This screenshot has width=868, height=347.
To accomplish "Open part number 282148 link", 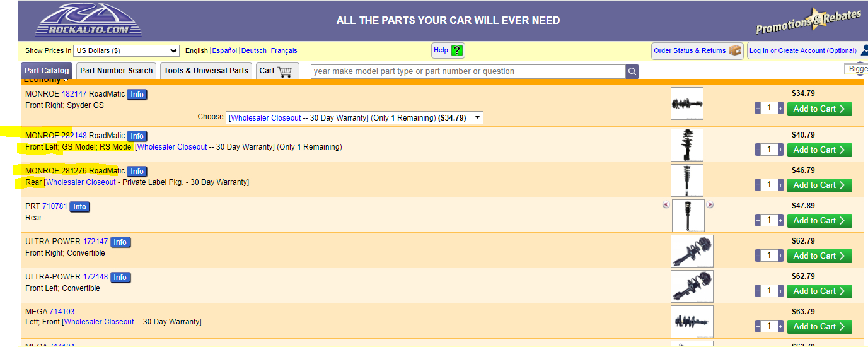I will (74, 136).
